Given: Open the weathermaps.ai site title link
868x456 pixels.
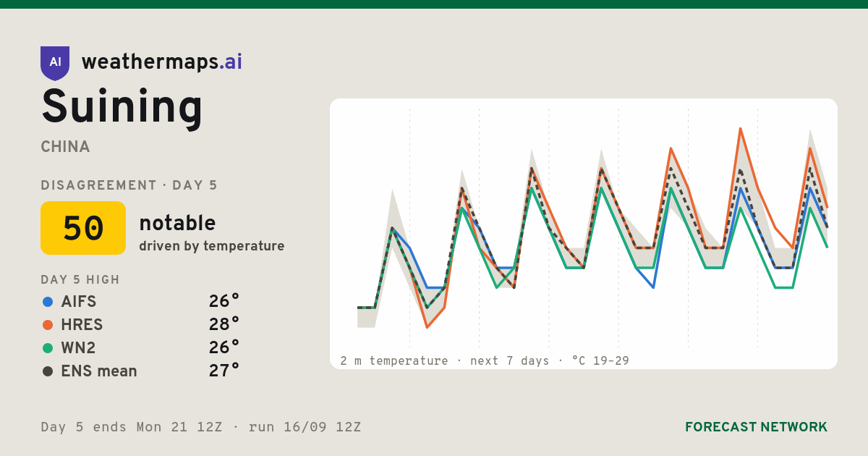Looking at the screenshot, I should [x=162, y=62].
